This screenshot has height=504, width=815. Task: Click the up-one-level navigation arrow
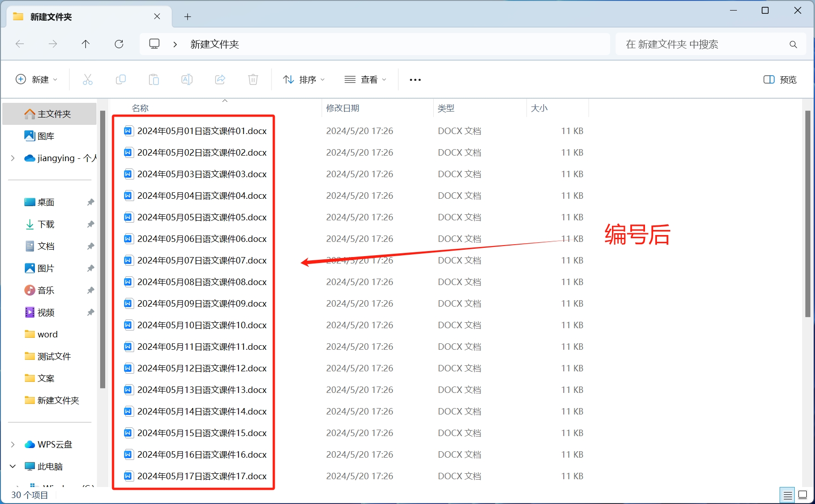[x=86, y=44]
